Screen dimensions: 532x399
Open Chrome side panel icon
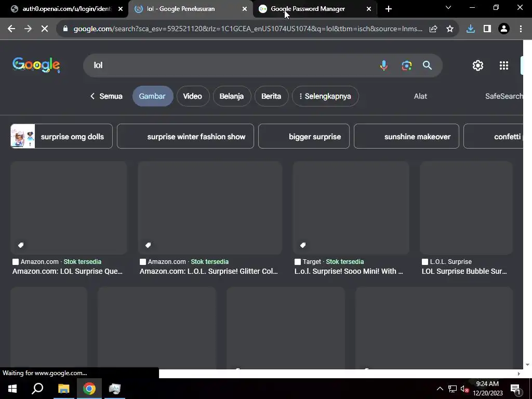tap(487, 29)
